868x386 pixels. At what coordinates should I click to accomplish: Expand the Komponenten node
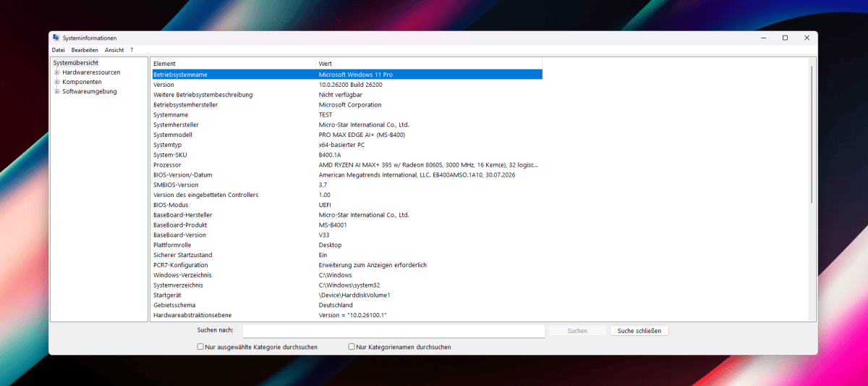tap(56, 82)
